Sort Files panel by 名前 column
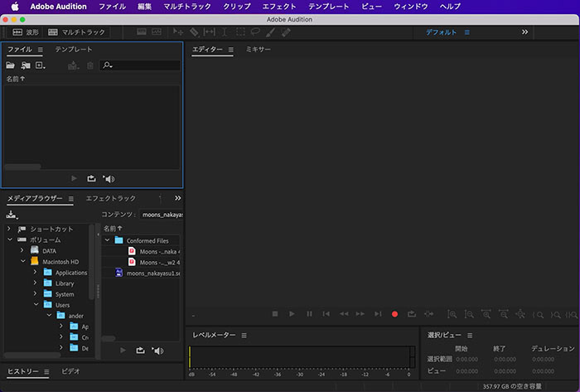This screenshot has height=392, width=580. coord(16,79)
